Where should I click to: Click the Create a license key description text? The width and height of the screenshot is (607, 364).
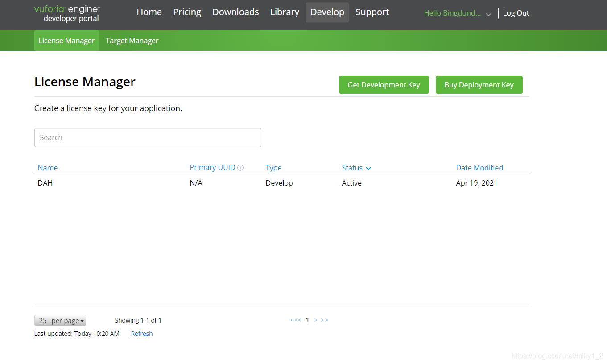(108, 108)
